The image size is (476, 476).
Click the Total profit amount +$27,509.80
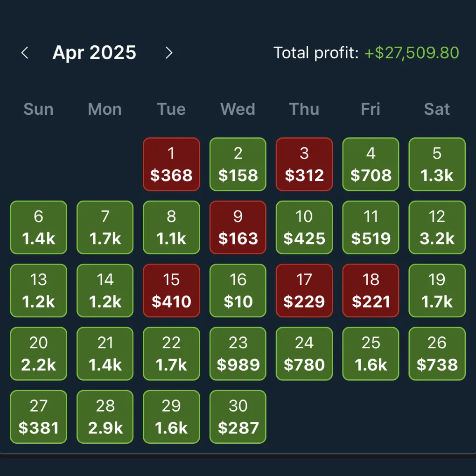coord(411,53)
